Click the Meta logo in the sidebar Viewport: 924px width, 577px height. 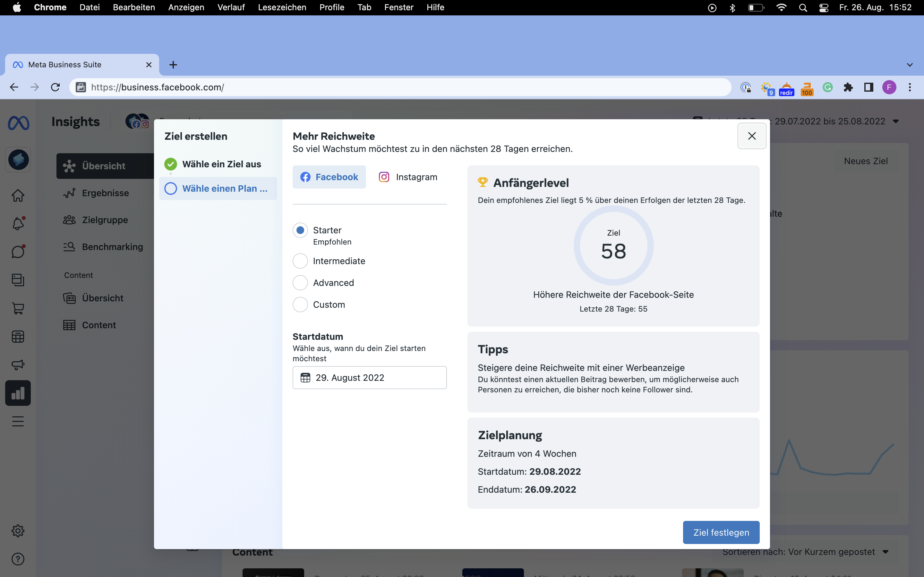[18, 123]
